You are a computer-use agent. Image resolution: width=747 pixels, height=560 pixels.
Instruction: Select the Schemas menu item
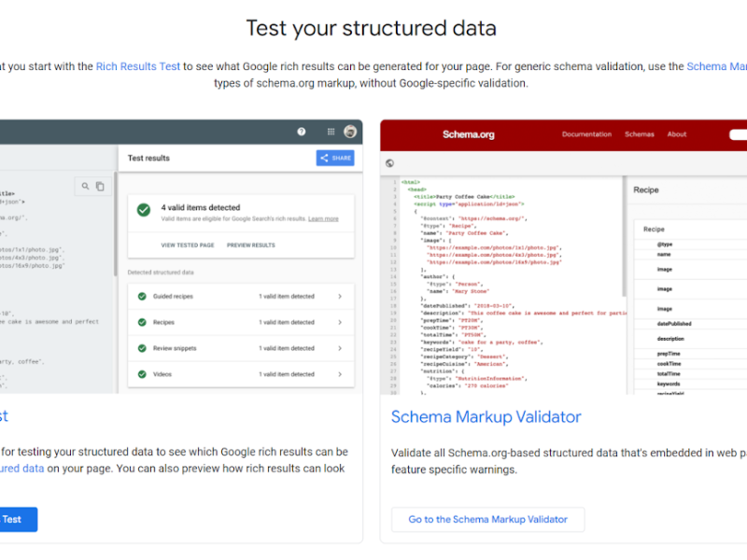click(640, 134)
